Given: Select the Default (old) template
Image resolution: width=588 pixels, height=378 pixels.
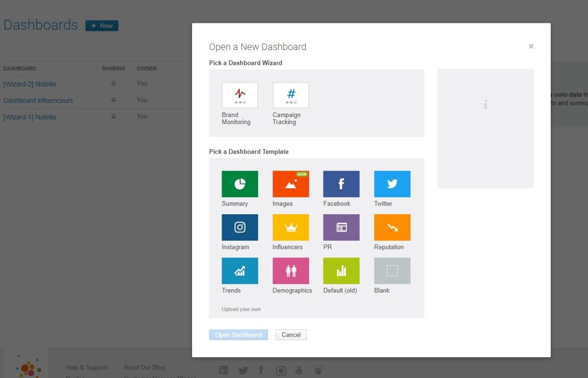Looking at the screenshot, I should 341,271.
